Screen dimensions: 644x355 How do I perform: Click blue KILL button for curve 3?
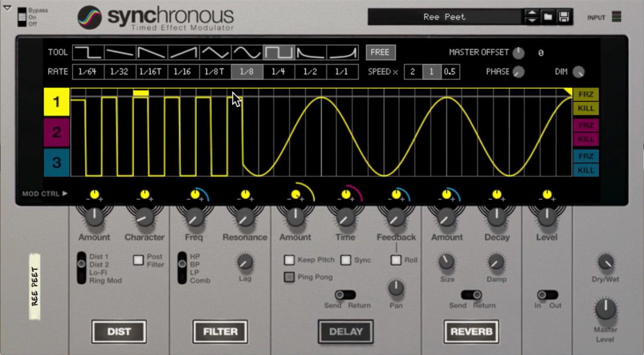coord(585,170)
